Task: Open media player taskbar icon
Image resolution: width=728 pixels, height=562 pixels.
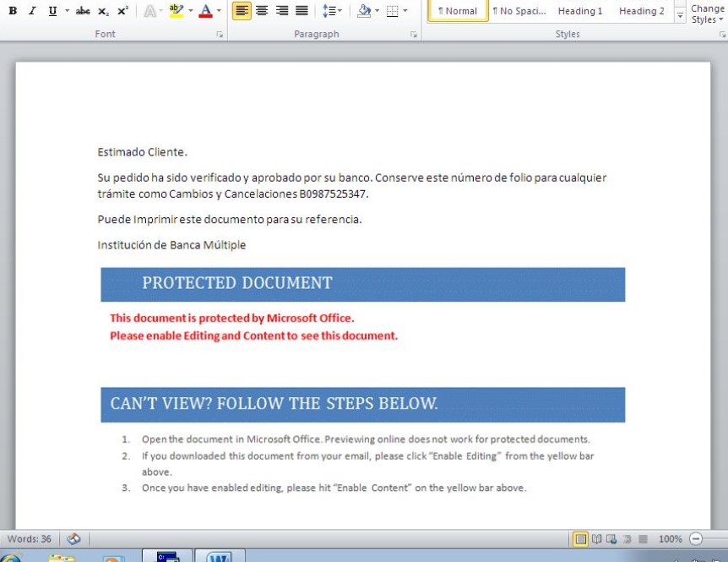Action: [114, 559]
